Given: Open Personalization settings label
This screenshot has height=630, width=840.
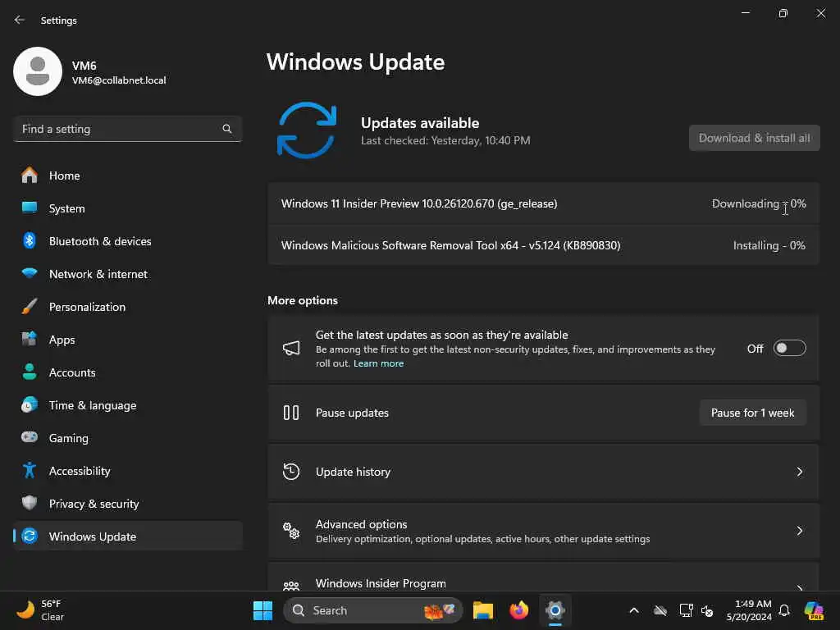Looking at the screenshot, I should tap(87, 307).
